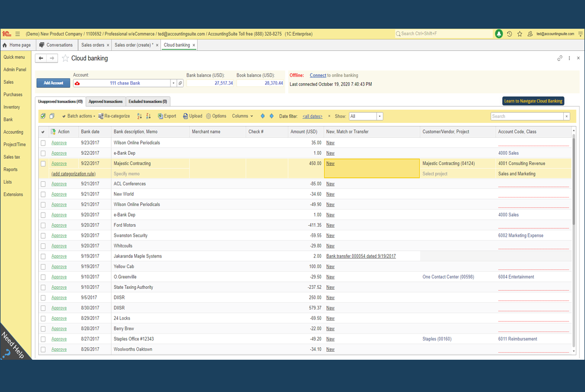
Task: Click the user profile icon
Action: click(530, 34)
